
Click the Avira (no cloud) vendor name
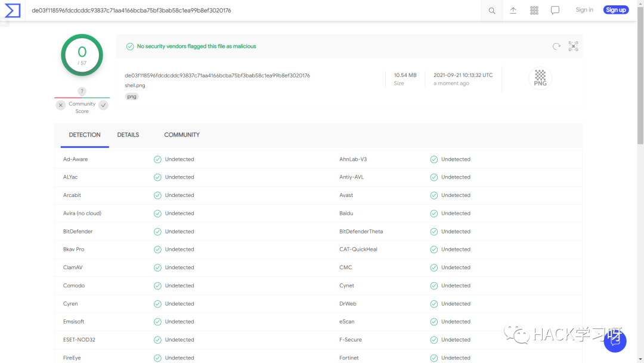[x=82, y=213]
